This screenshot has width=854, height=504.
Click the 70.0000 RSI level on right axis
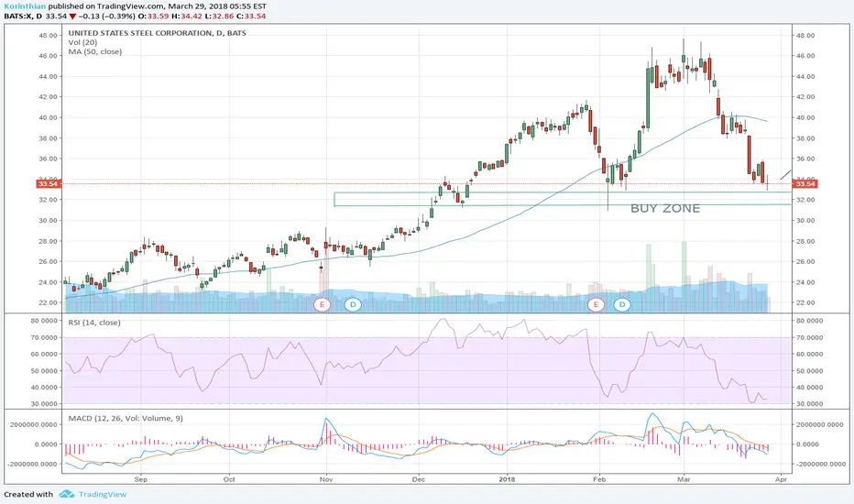(x=809, y=338)
